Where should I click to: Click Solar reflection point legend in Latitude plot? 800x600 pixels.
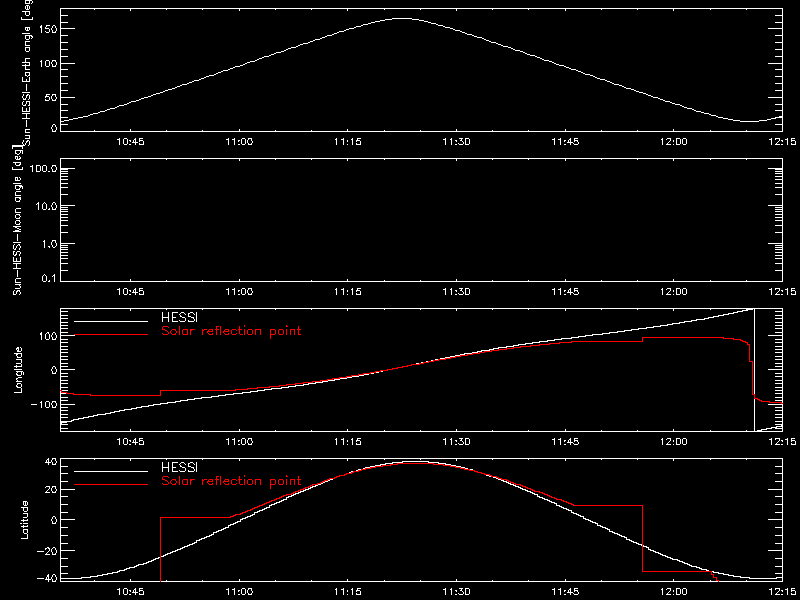231,481
